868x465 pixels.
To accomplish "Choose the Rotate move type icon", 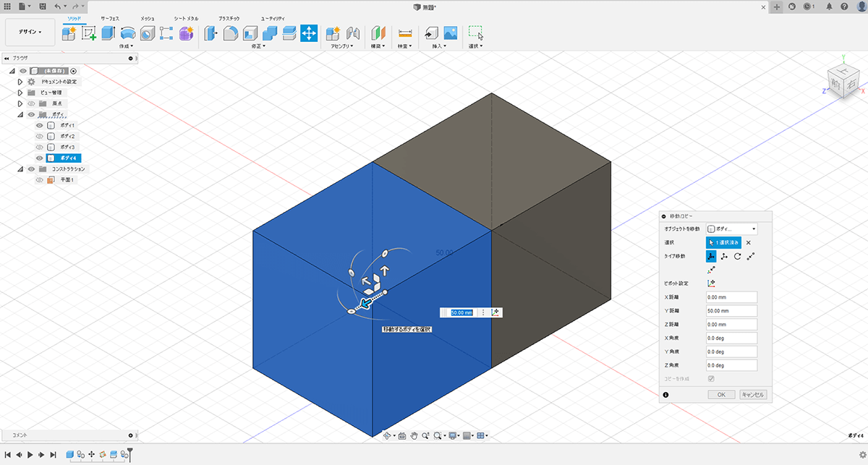I will [x=737, y=257].
